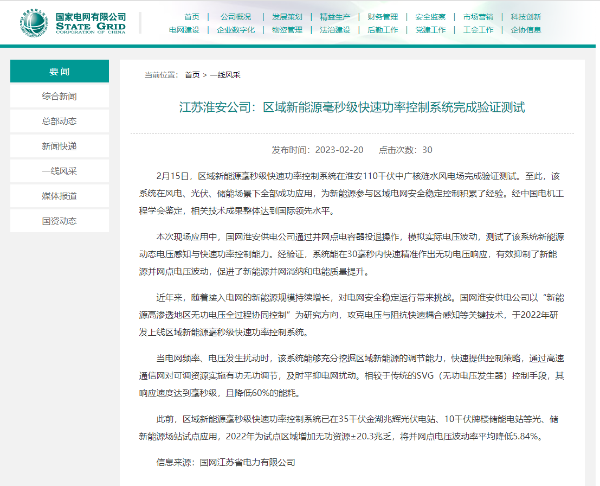Go to the 物资管理 section
This screenshot has height=486, width=600.
tap(288, 30)
